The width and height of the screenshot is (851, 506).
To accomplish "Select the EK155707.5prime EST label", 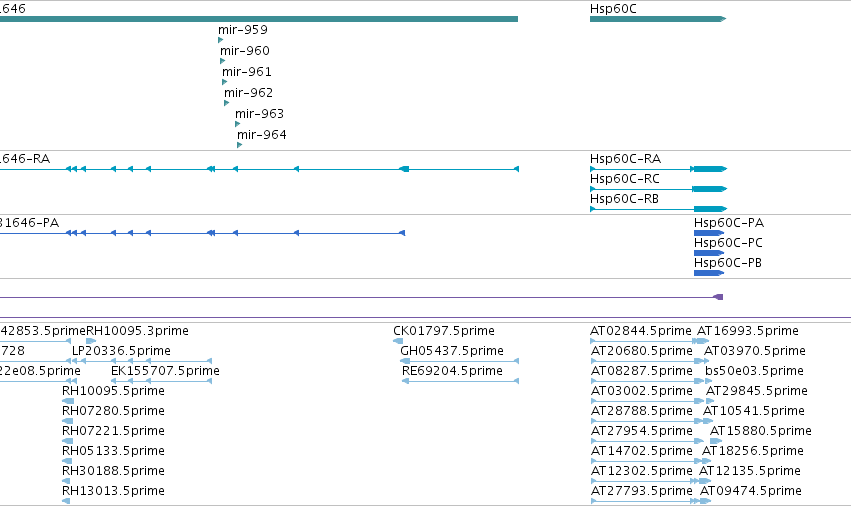I will click(166, 371).
